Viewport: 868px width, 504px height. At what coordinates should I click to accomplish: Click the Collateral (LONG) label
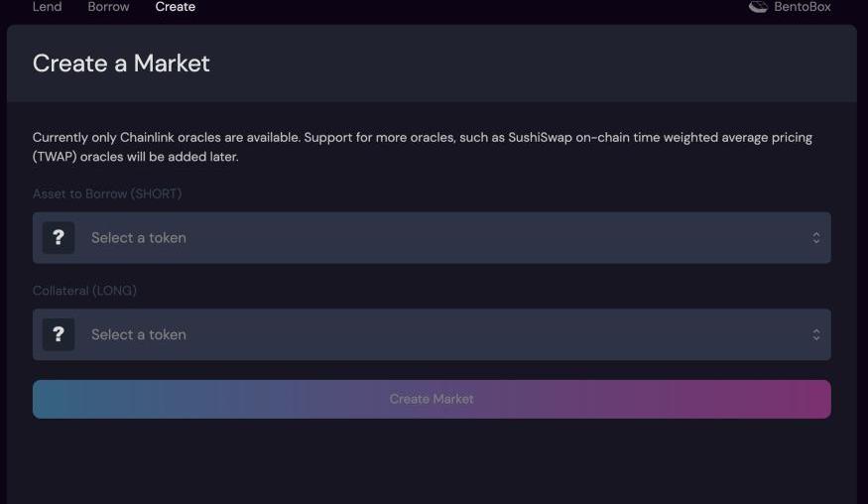pos(84,291)
